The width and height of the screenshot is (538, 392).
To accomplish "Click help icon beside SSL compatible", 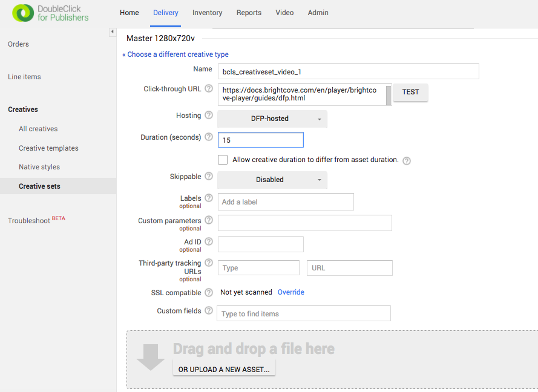I will [209, 293].
